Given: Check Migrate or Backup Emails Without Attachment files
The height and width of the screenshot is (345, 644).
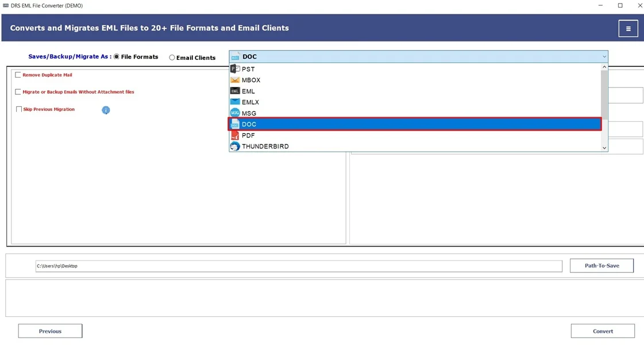Looking at the screenshot, I should pos(18,91).
